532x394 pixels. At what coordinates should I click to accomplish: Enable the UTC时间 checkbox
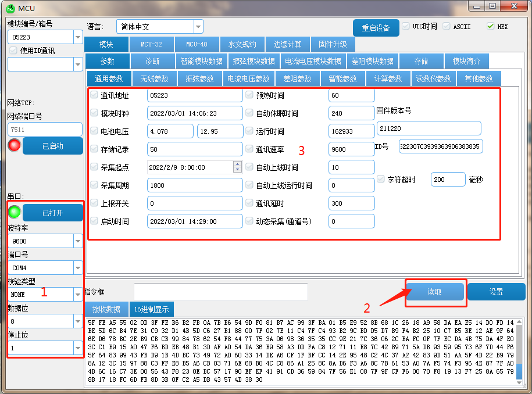(x=406, y=27)
